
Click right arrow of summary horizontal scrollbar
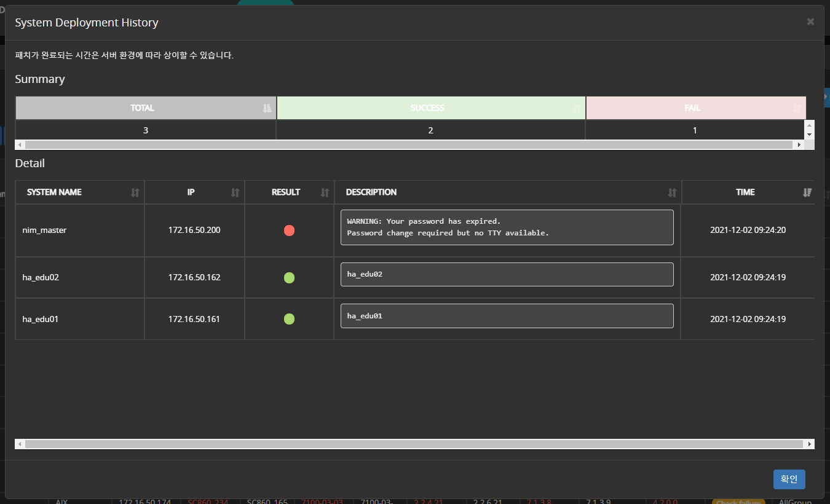799,145
